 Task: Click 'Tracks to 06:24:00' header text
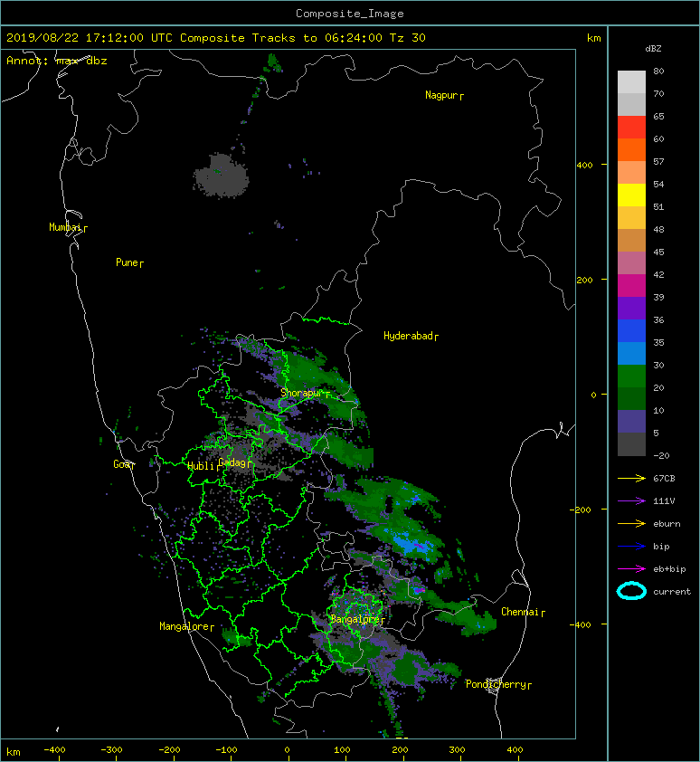pos(317,38)
